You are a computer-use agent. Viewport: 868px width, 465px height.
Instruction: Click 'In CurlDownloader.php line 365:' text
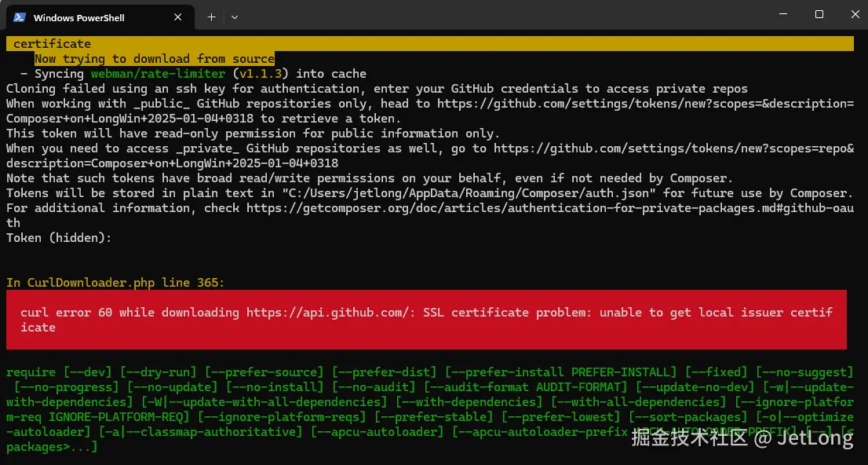(115, 284)
